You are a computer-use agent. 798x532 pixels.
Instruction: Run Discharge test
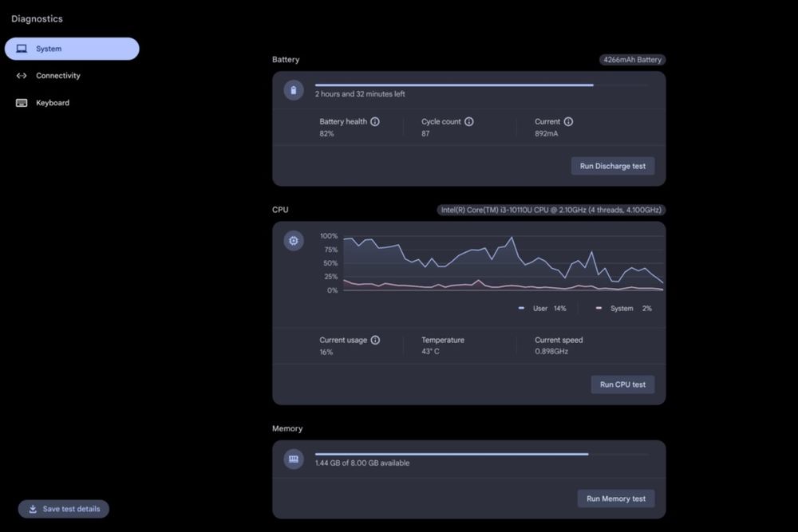click(613, 167)
